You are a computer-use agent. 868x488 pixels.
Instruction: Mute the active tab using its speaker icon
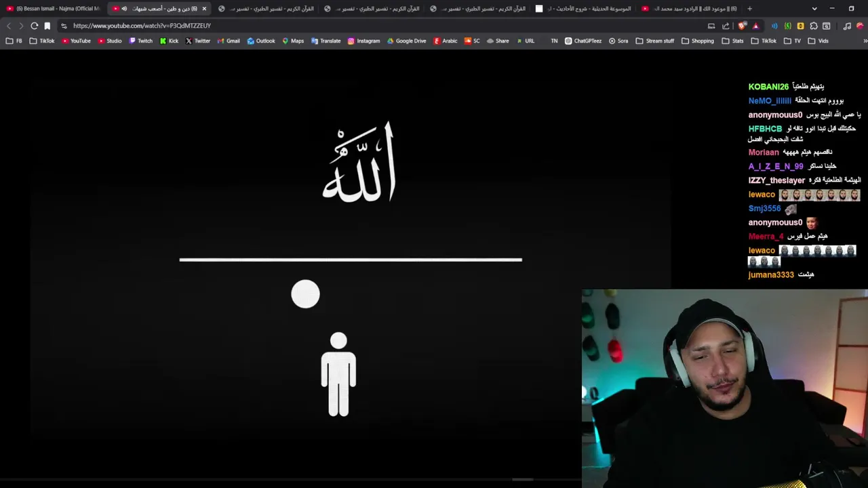pos(124,9)
